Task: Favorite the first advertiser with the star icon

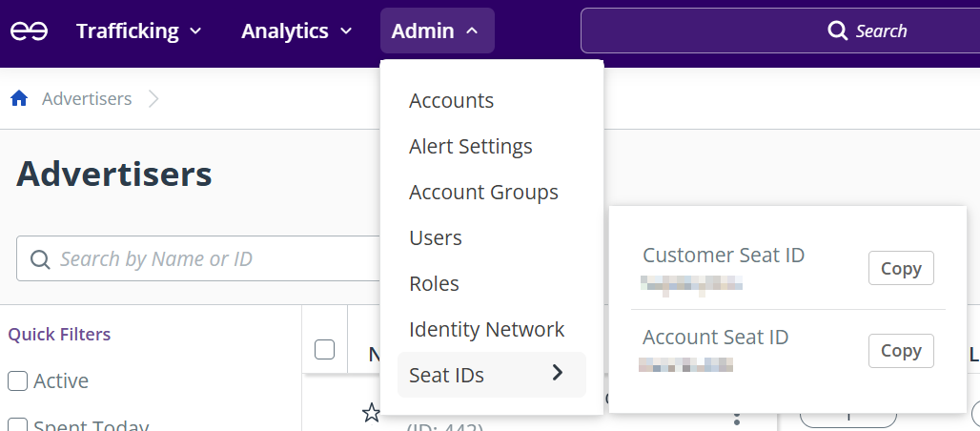Action: click(371, 412)
